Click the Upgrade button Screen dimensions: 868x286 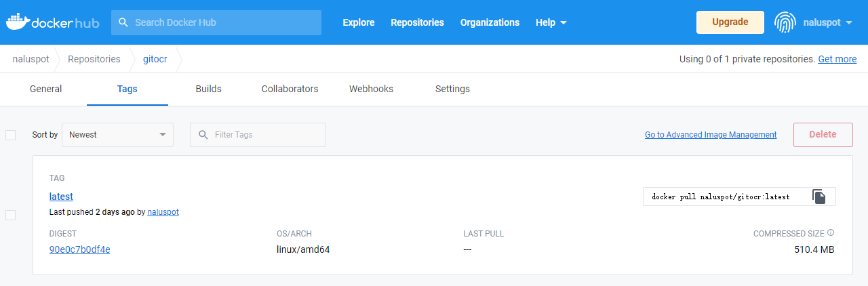click(730, 22)
